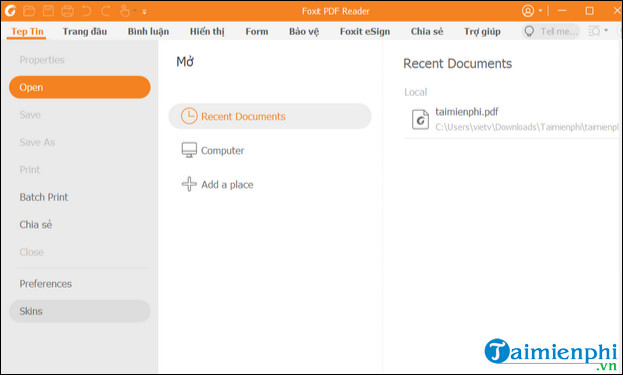Click the lightbulb icon in Tell me box

[x=529, y=31]
